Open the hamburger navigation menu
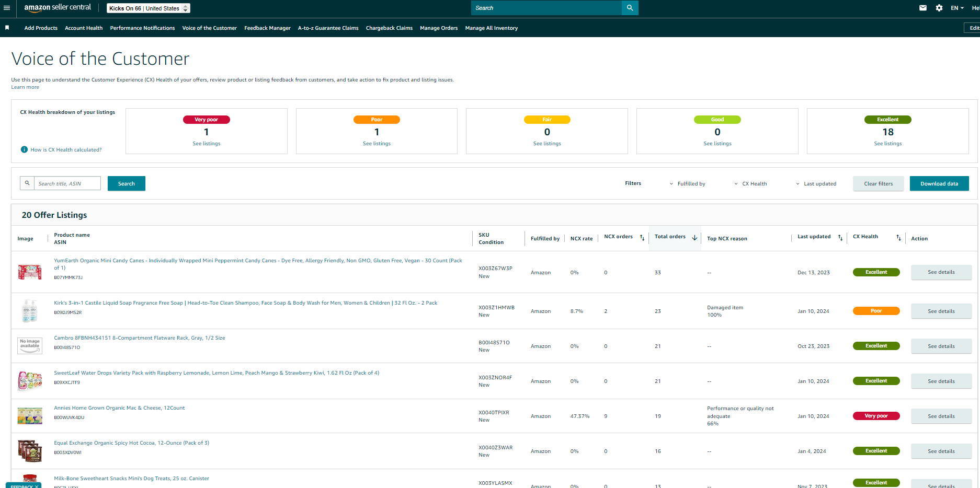 pos(7,8)
